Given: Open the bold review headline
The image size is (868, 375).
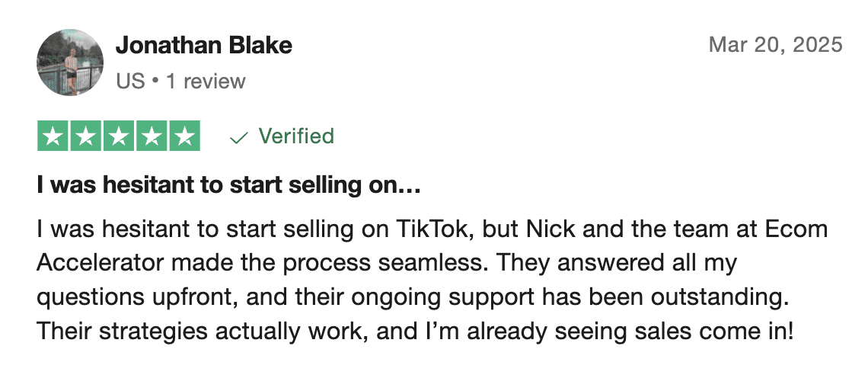Looking at the screenshot, I should point(228,184).
